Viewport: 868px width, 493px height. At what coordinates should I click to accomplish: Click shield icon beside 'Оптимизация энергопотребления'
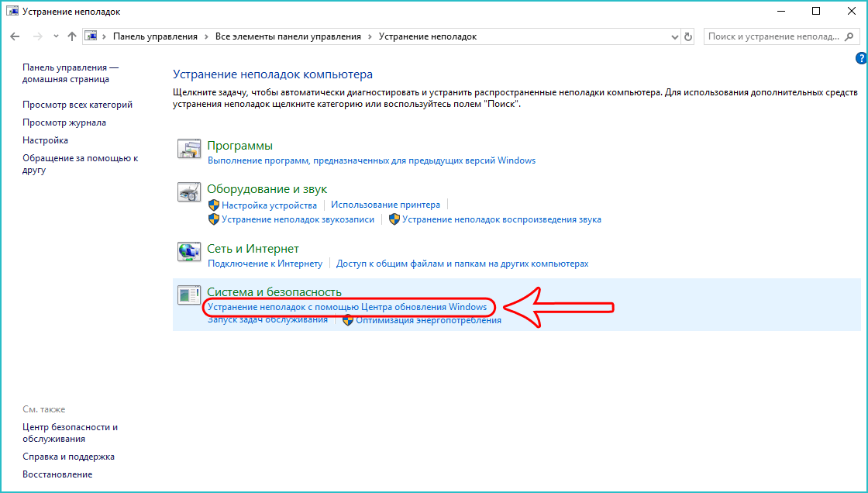[348, 320]
